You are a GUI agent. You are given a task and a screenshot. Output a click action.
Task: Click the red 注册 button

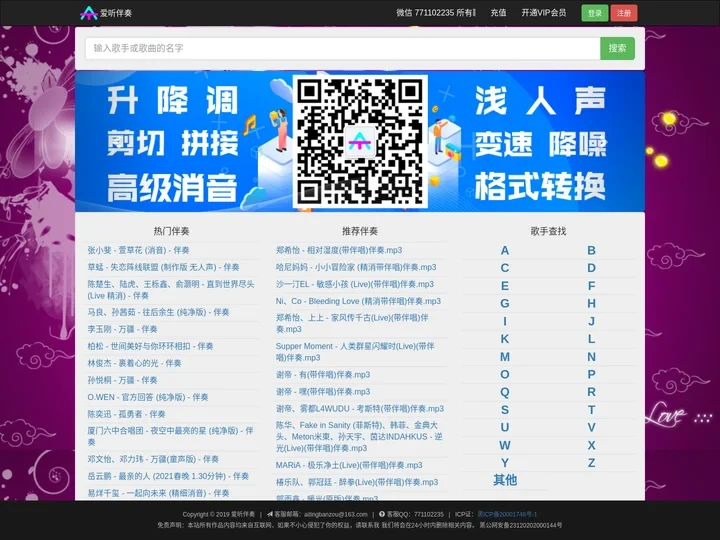[x=624, y=13]
